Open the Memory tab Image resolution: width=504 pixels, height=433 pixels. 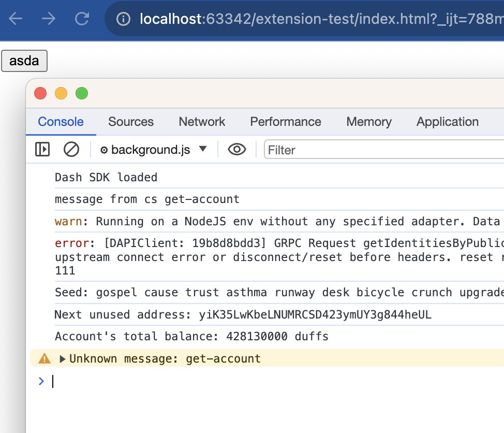(369, 122)
